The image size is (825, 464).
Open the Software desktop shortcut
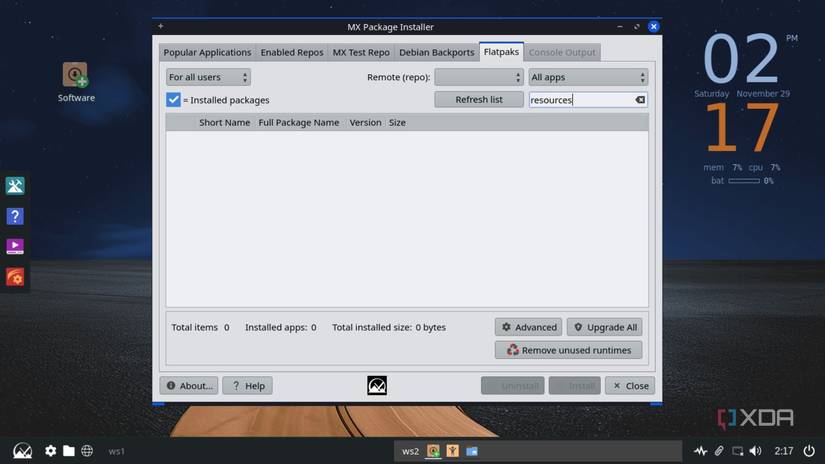(76, 76)
